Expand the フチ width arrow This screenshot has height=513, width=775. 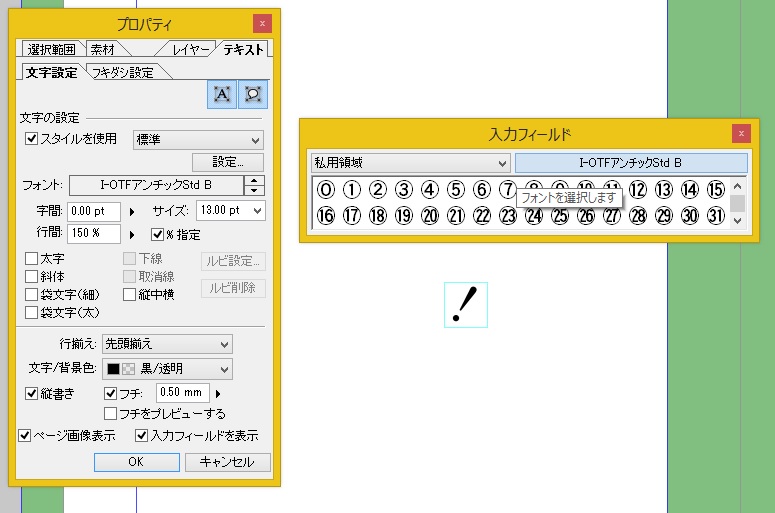(x=218, y=394)
